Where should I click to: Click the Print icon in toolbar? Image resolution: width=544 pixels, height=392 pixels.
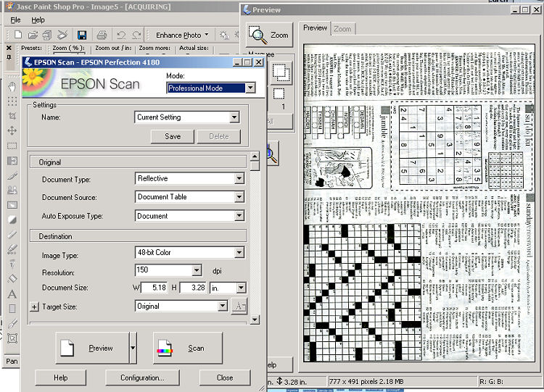[x=102, y=35]
